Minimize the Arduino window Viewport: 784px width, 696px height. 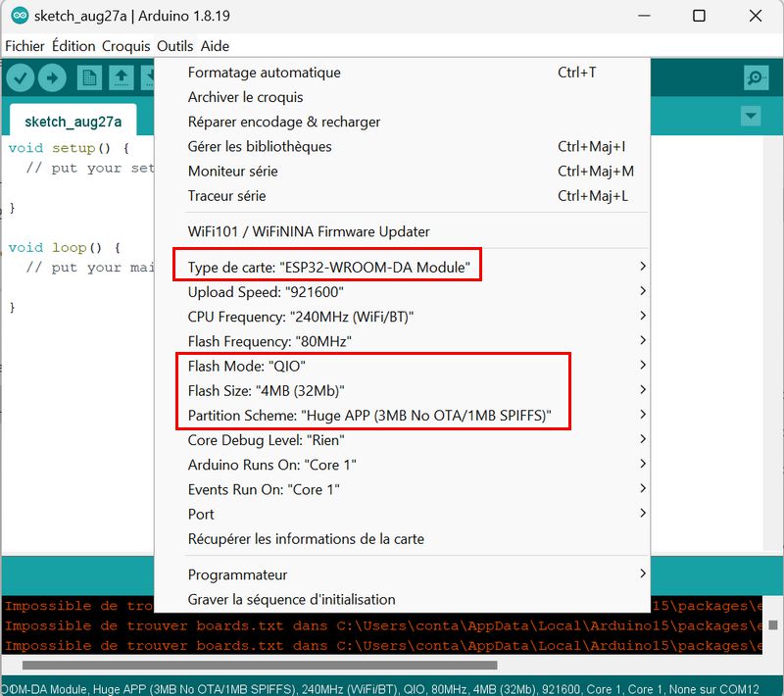point(645,16)
